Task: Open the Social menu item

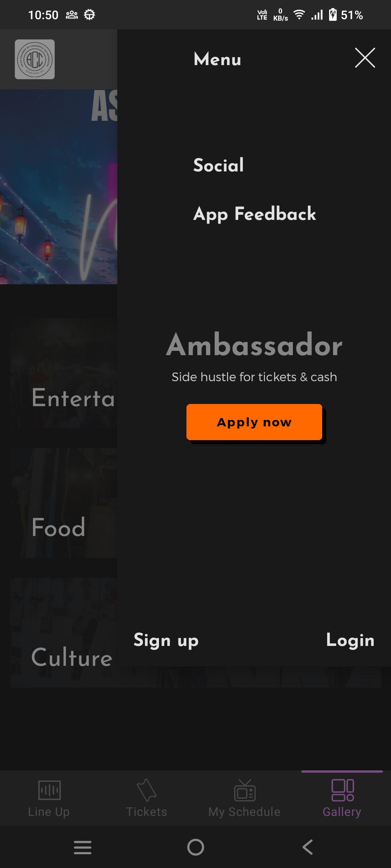Action: pos(219,165)
